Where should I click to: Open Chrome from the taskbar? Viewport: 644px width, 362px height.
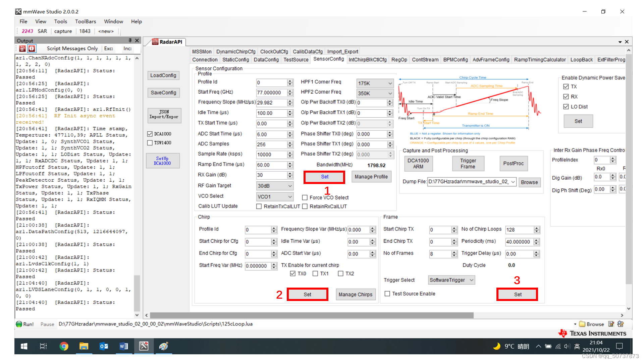pyautogui.click(x=64, y=346)
